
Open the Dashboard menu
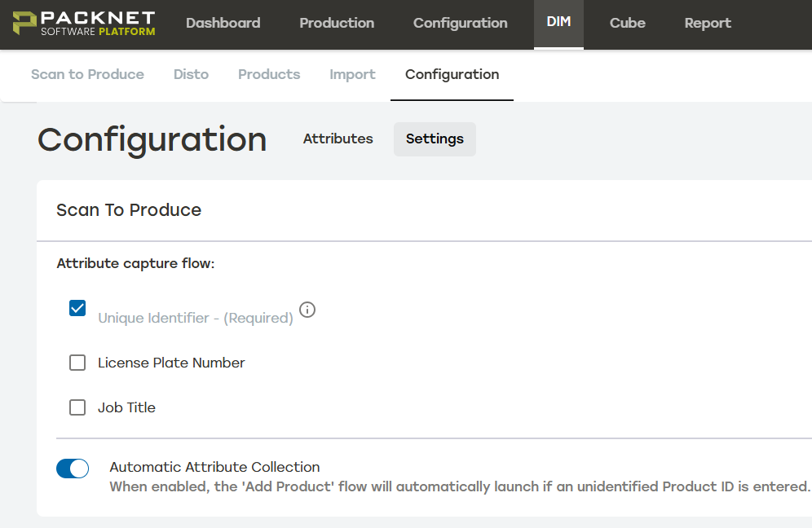coord(223,23)
